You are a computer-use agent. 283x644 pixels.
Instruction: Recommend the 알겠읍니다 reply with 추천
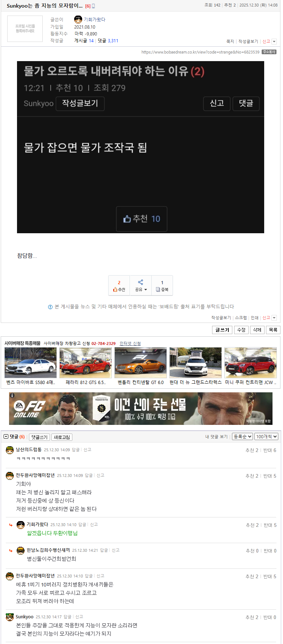click(252, 525)
